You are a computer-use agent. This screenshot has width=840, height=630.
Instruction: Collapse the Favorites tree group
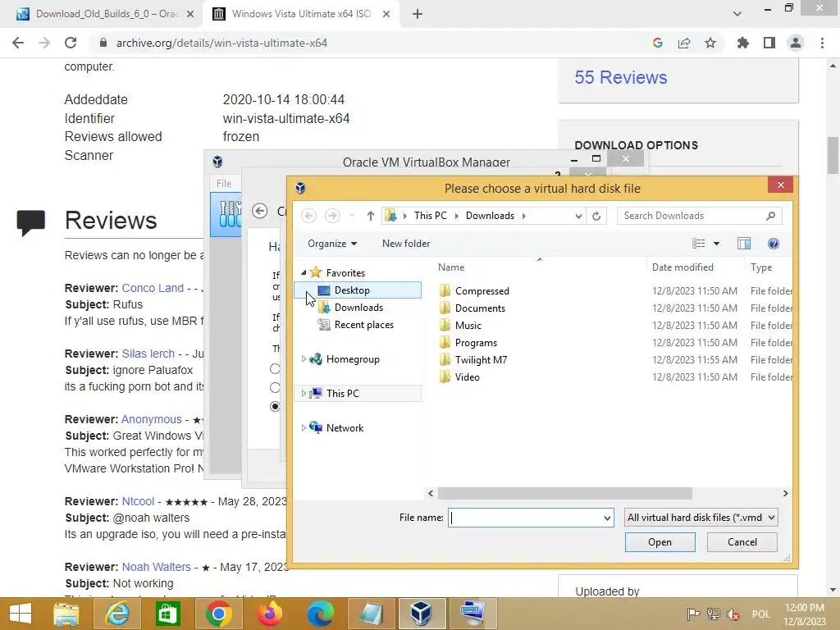point(304,272)
